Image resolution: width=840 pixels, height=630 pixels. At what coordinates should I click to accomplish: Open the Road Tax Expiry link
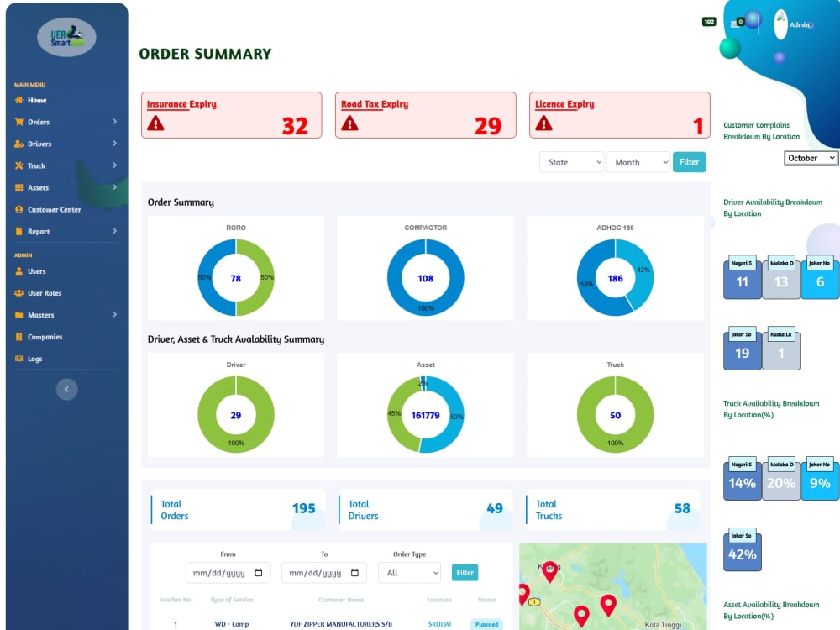(375, 104)
